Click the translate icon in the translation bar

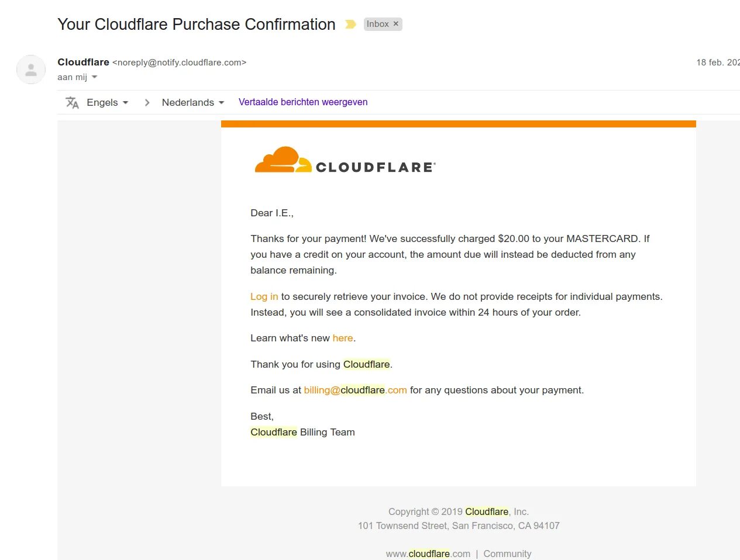point(72,102)
